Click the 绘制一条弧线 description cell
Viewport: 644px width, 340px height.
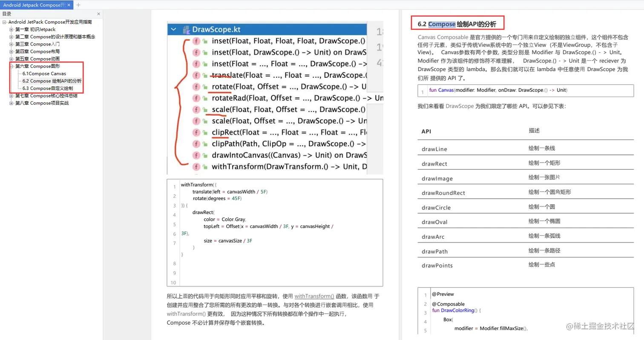pos(544,236)
